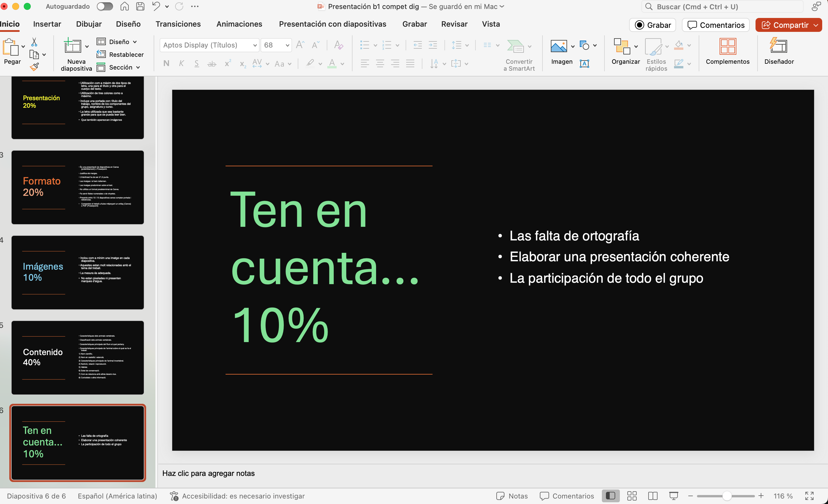Open the font size 68 dropdown
Image resolution: width=828 pixels, height=504 pixels.
point(287,45)
